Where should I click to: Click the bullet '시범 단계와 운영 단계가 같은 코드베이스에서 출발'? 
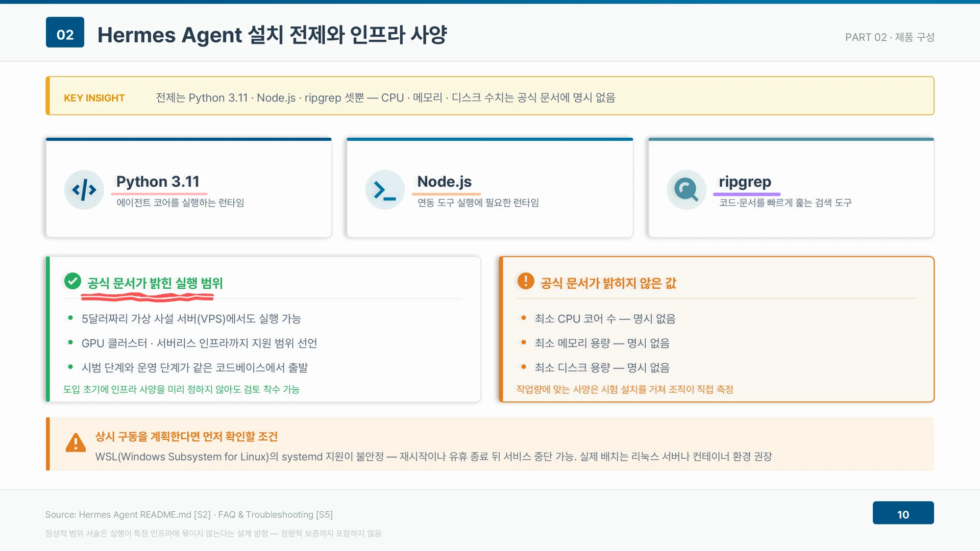[x=194, y=368]
